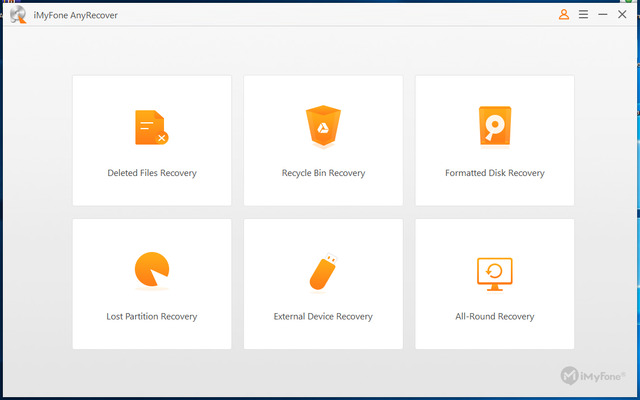Click the "Recycle Bin Recovery" text
This screenshot has width=640, height=400.
pos(323,173)
